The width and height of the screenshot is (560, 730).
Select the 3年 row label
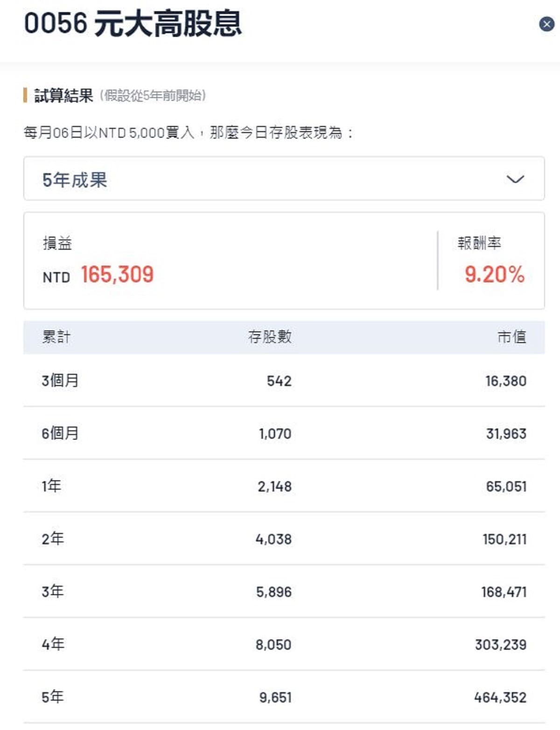(53, 592)
